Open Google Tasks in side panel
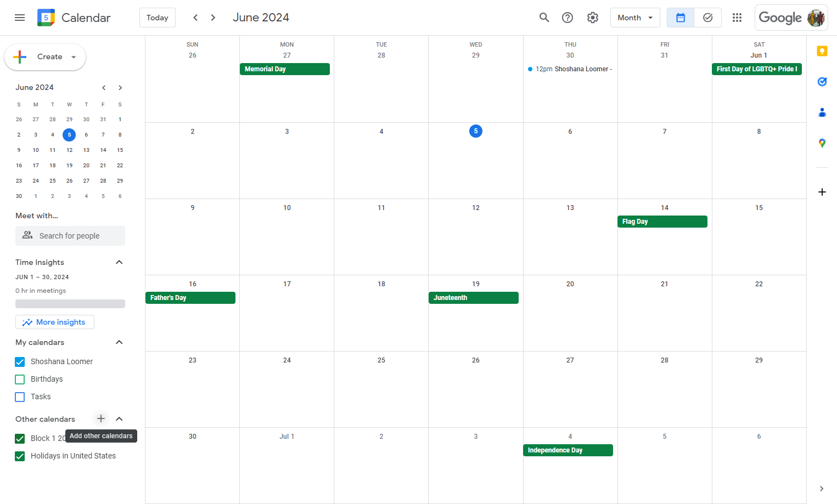 [x=822, y=82]
